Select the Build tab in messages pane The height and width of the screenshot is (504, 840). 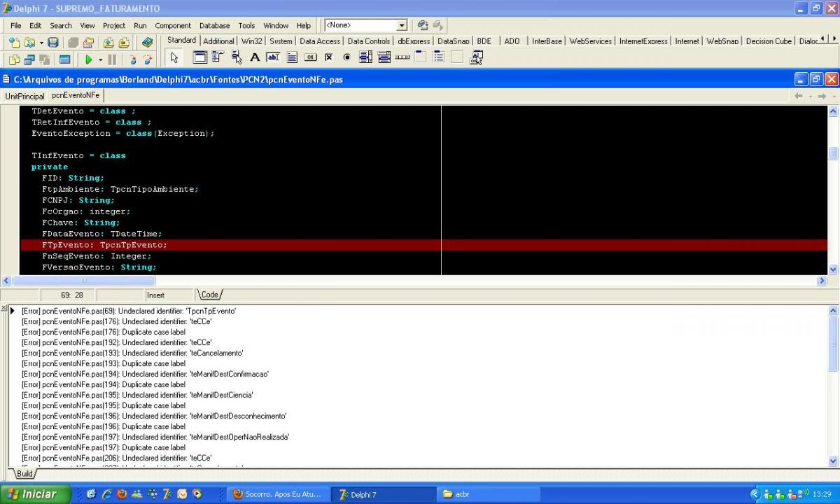point(24,474)
